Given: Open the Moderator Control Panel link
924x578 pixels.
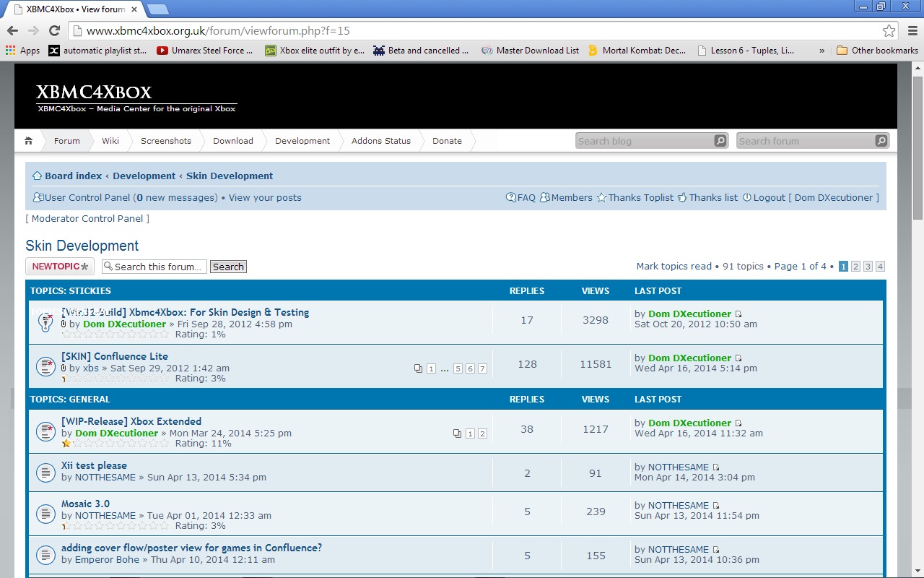Looking at the screenshot, I should pos(87,218).
